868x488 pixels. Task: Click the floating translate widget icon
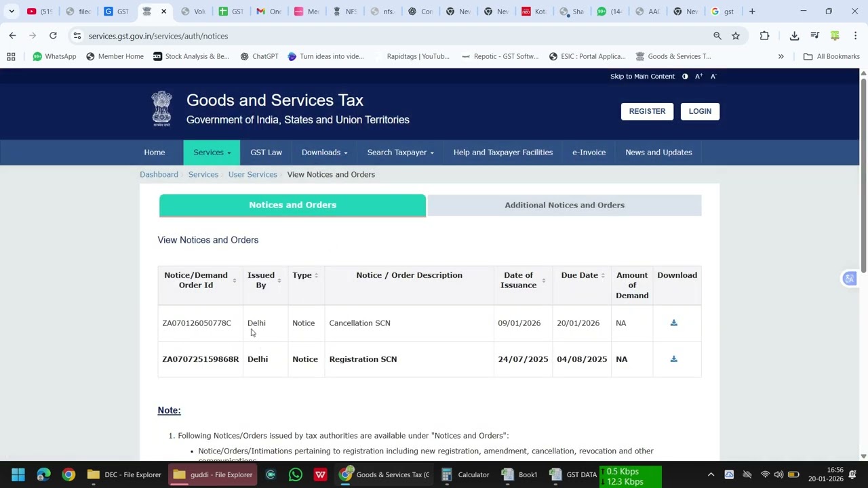click(x=849, y=279)
